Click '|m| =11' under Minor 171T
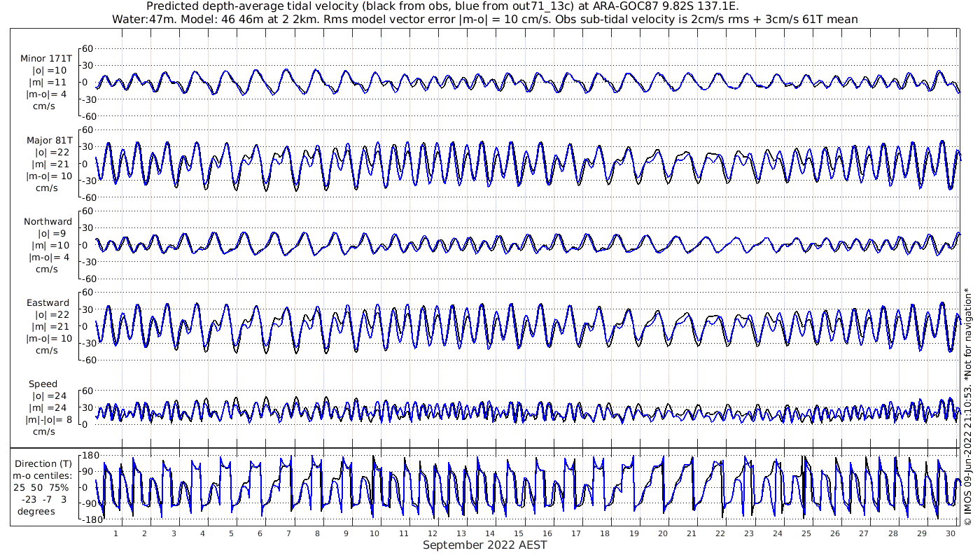Image resolution: width=980 pixels, height=560 pixels. click(x=48, y=83)
